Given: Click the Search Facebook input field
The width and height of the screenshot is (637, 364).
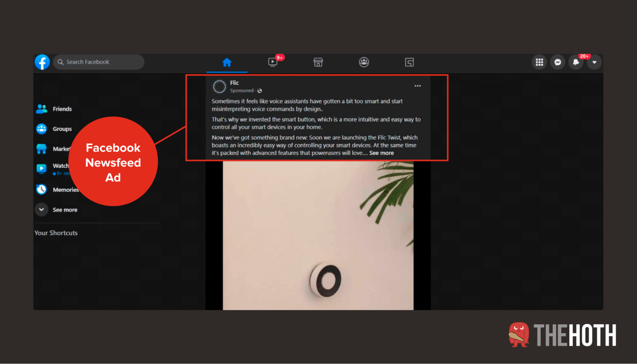Looking at the screenshot, I should (x=99, y=62).
